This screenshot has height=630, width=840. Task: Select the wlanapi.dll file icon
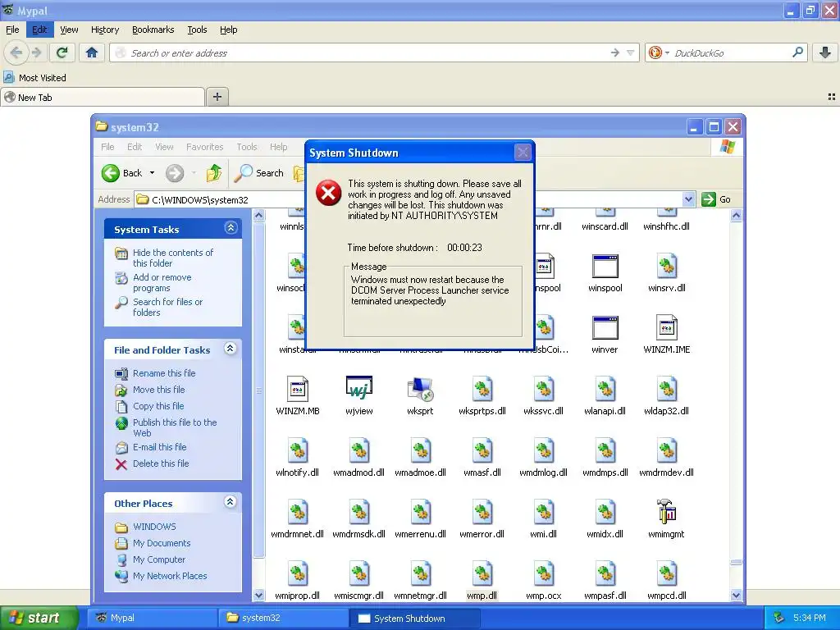605,388
